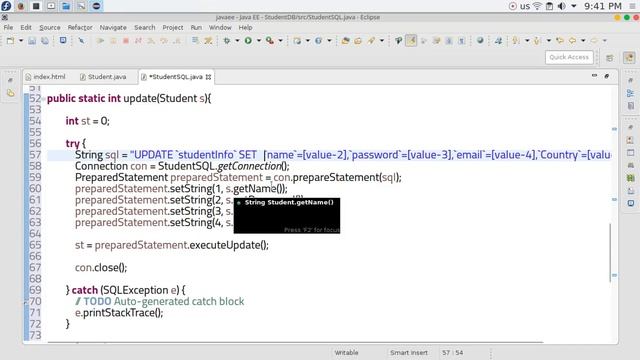Click the Open Type folder icon
Viewport: 640px width, 360px height.
coord(345,40)
